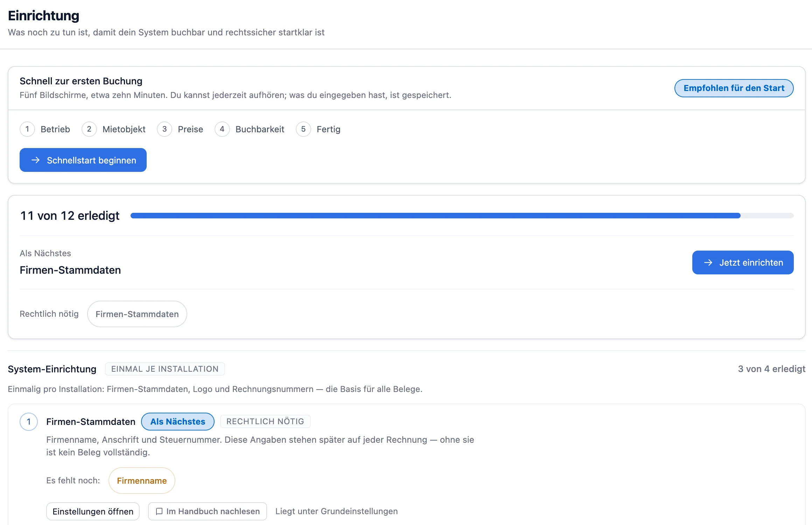This screenshot has height=525, width=812.
Task: Click the Firmenname missing-field chip
Action: click(142, 481)
